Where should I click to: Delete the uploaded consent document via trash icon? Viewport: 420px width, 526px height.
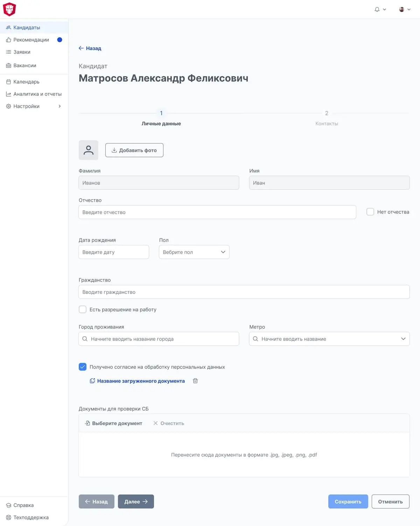click(195, 381)
